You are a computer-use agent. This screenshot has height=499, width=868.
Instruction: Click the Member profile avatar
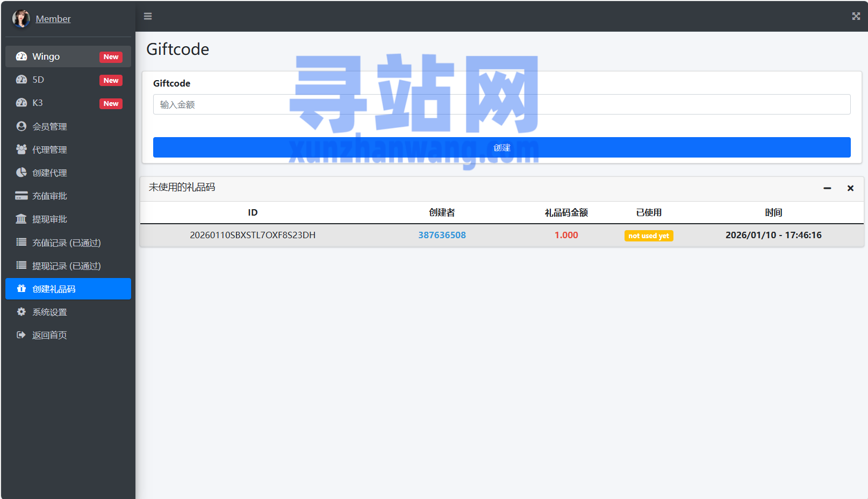tap(21, 18)
